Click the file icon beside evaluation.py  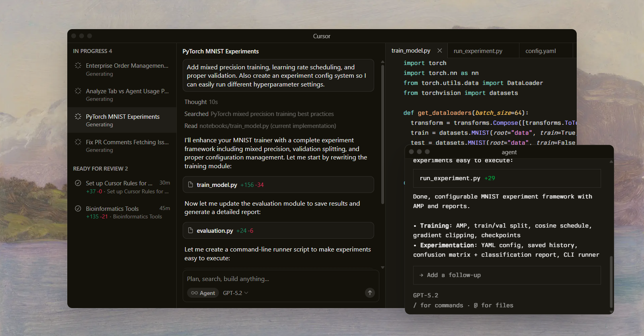click(x=191, y=231)
